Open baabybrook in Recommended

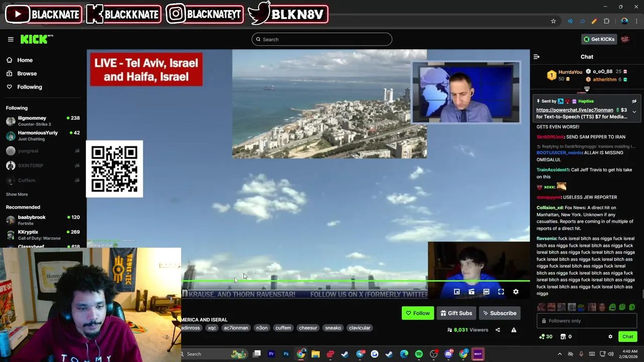pyautogui.click(x=43, y=220)
